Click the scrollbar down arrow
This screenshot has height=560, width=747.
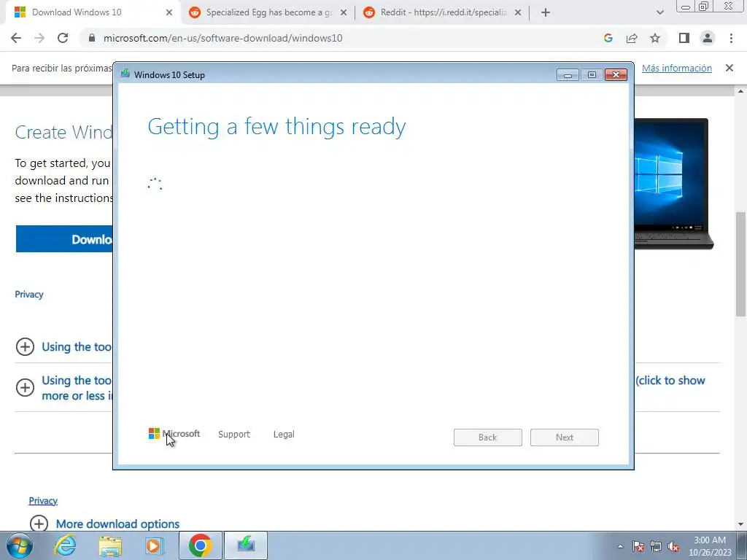click(741, 525)
